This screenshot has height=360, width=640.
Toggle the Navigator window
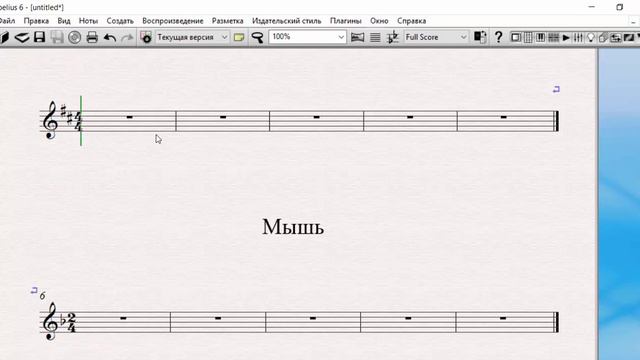tap(516, 38)
